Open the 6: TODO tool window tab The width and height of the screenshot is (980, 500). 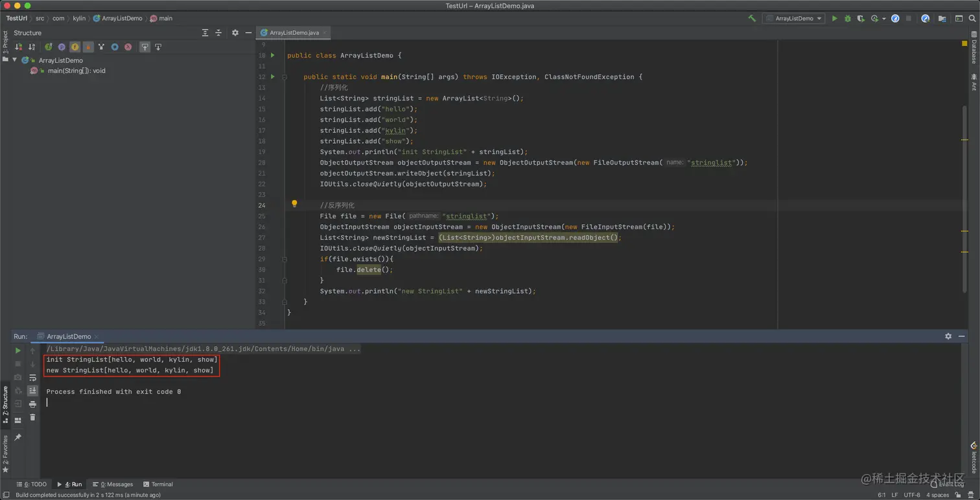coord(32,484)
